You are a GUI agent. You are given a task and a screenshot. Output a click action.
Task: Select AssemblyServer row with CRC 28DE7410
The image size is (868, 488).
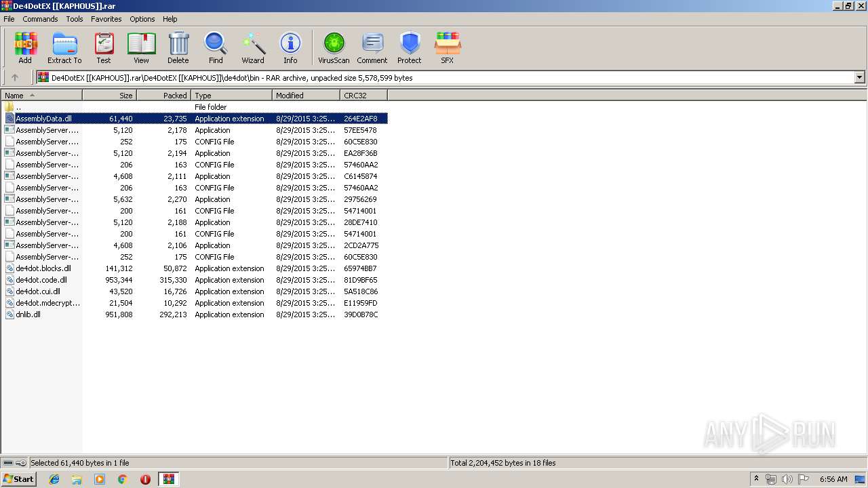tap(195, 222)
